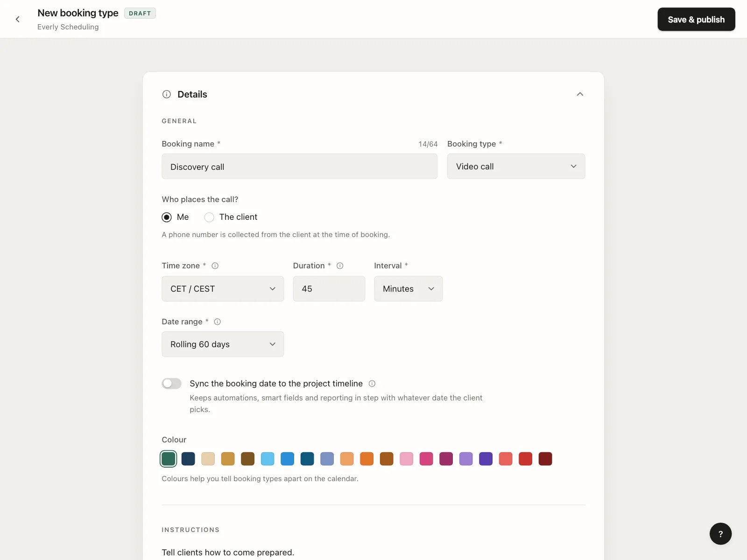Show info icon beside project timeline sync
This screenshot has width=747, height=560.
pyautogui.click(x=372, y=384)
